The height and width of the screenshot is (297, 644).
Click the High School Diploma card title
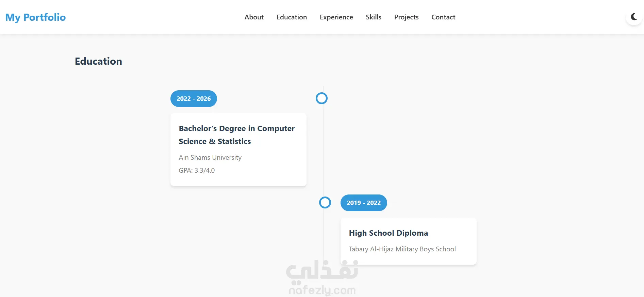point(388,233)
